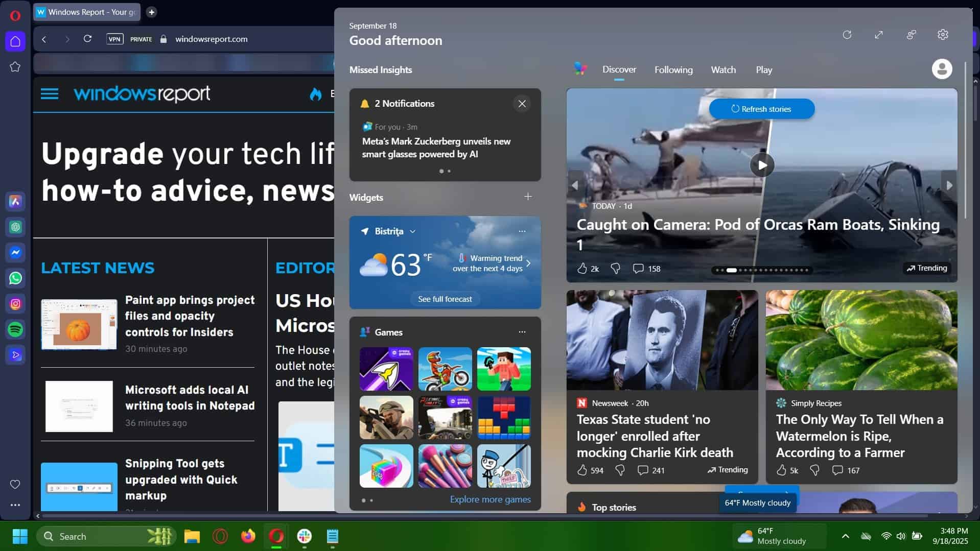Screen dimensions: 980x551
Task: Click the taskbar Search box
Action: pyautogui.click(x=102, y=536)
